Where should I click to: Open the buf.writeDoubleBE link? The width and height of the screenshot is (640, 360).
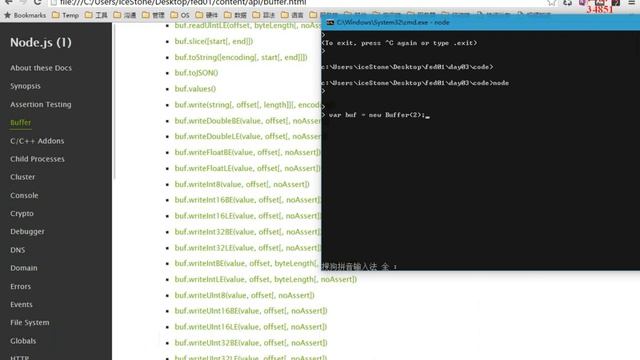pyautogui.click(x=248, y=121)
